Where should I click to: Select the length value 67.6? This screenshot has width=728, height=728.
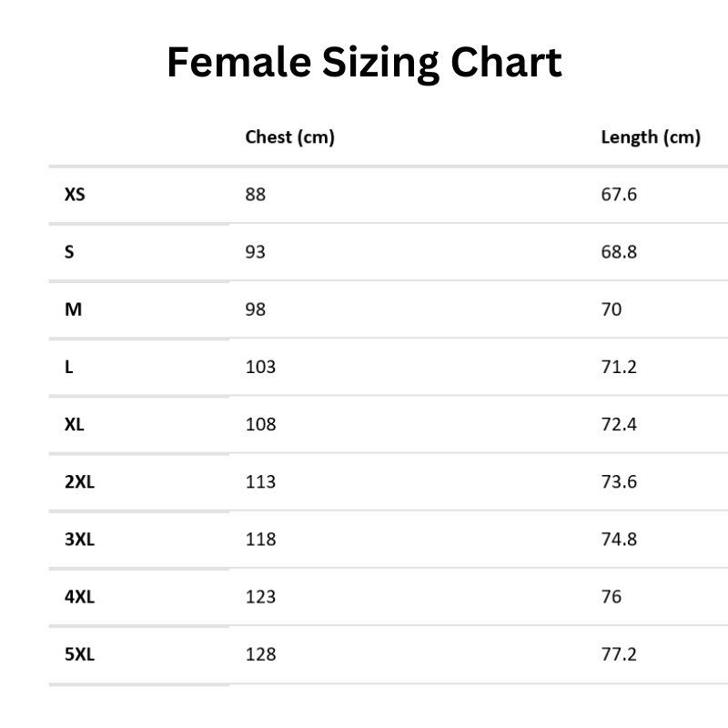tap(619, 194)
